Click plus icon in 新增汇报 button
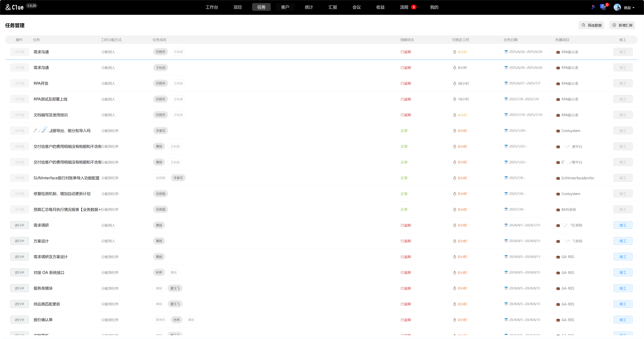 coord(614,25)
